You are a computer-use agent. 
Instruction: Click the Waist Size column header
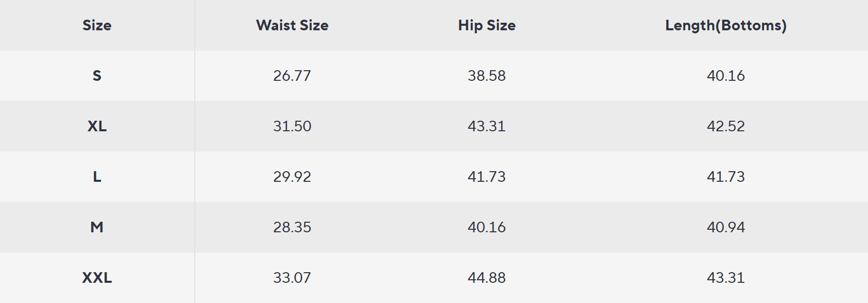coord(292,25)
